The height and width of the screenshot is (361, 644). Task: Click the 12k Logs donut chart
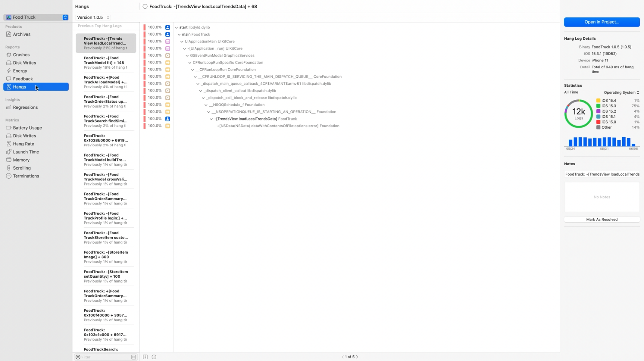tap(578, 113)
